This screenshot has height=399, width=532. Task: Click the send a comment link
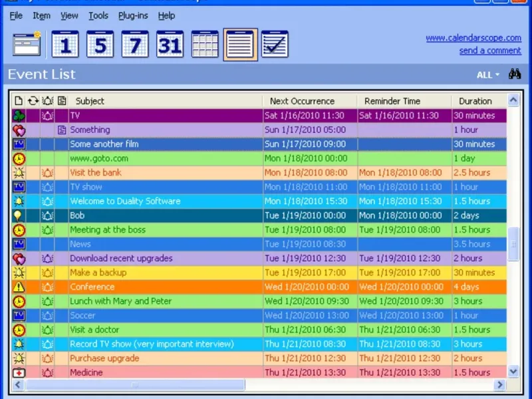tap(490, 51)
